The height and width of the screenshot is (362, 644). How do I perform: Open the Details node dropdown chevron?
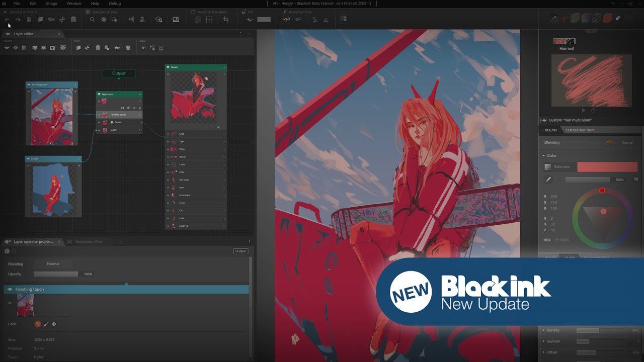click(224, 67)
